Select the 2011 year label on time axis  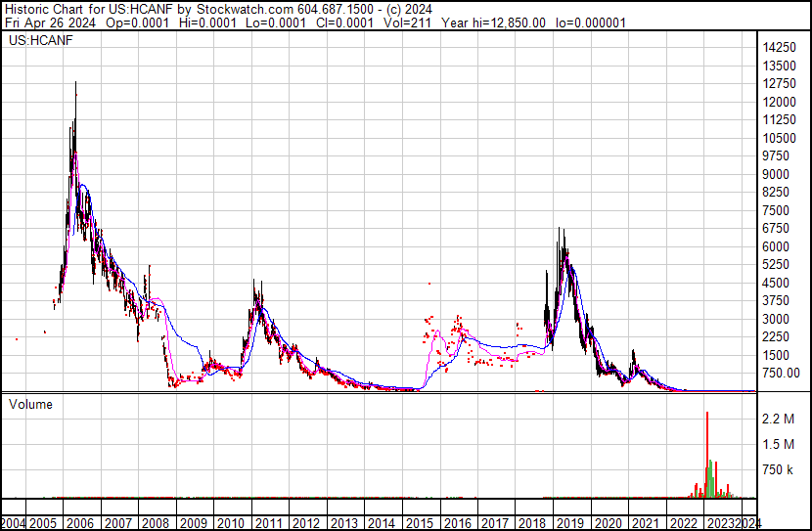(268, 523)
